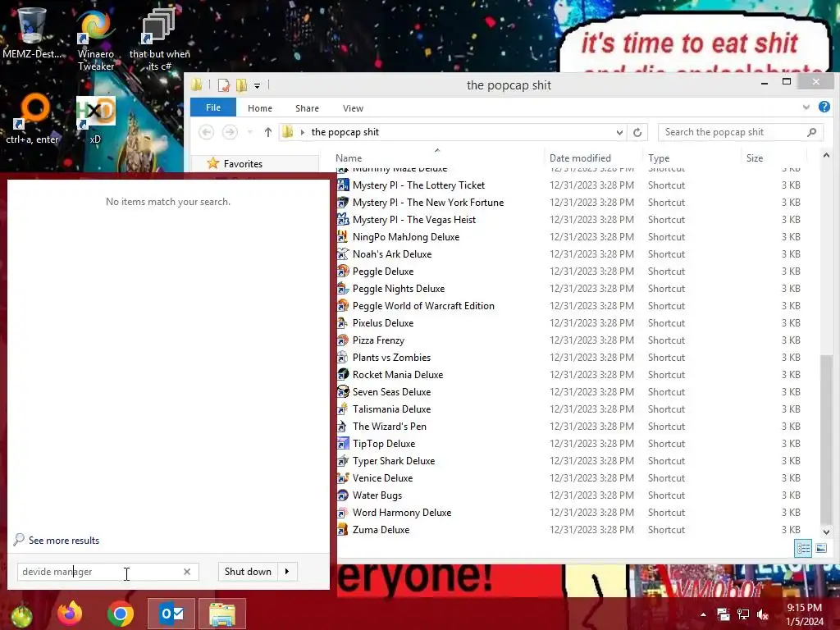
Task: Click the volume muted tray icon
Action: 763,614
